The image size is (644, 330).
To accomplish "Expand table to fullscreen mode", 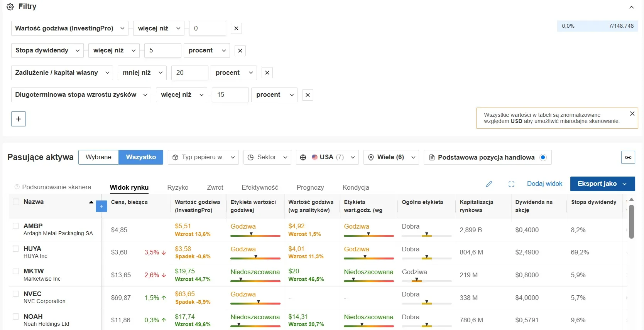I will pos(511,184).
